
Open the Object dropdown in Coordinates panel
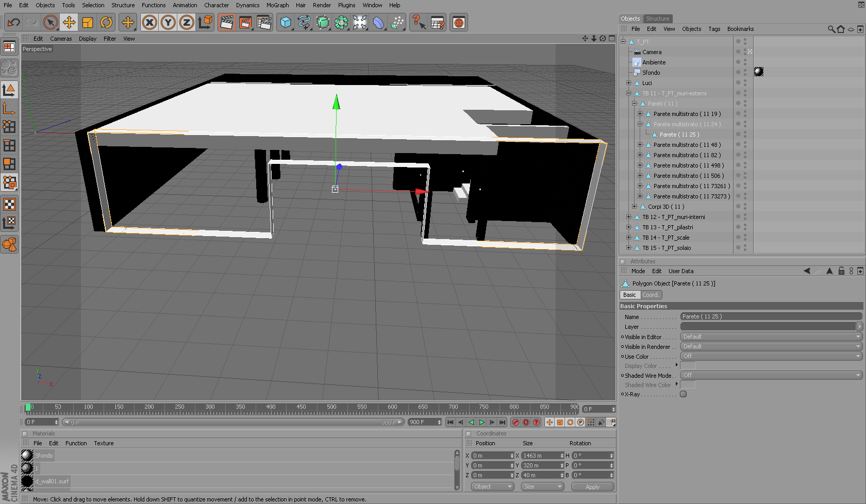[x=493, y=486]
